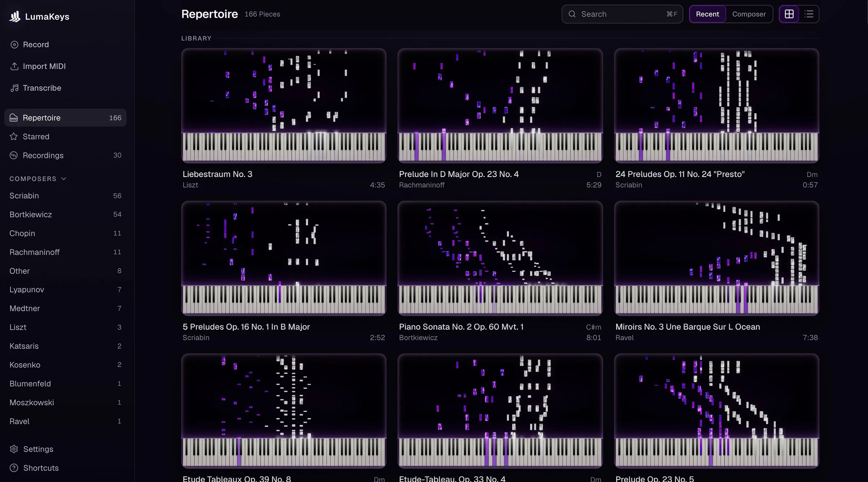Collapse the Composers section chevron
Screen dimensions: 868x482
pyautogui.click(x=64, y=179)
